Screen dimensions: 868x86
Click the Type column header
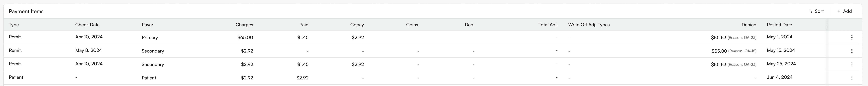14,25
